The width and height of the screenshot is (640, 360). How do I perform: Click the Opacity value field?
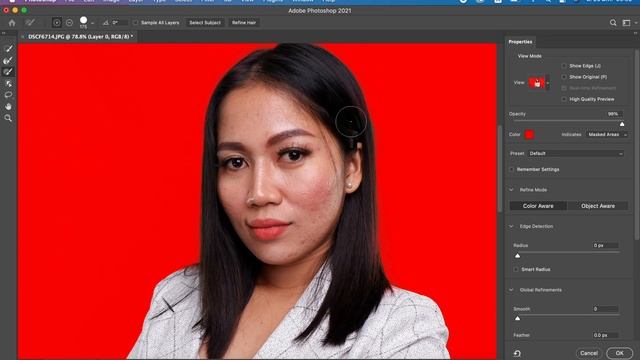point(614,114)
